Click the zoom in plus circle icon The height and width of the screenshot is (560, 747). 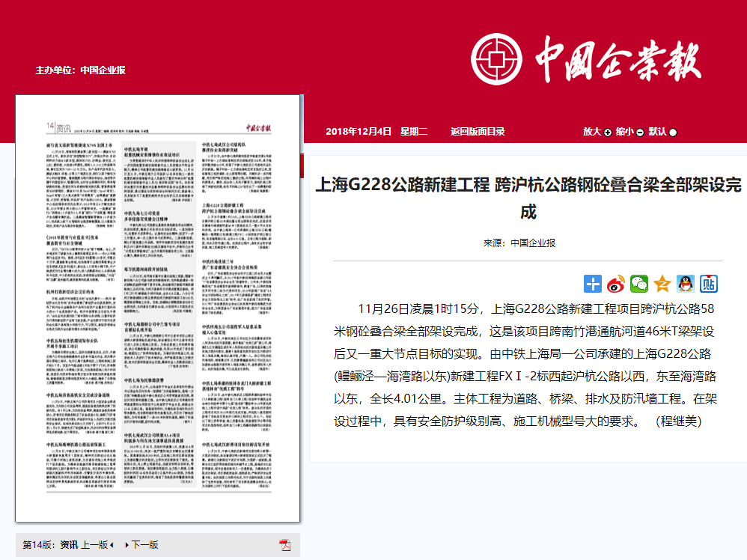click(608, 133)
